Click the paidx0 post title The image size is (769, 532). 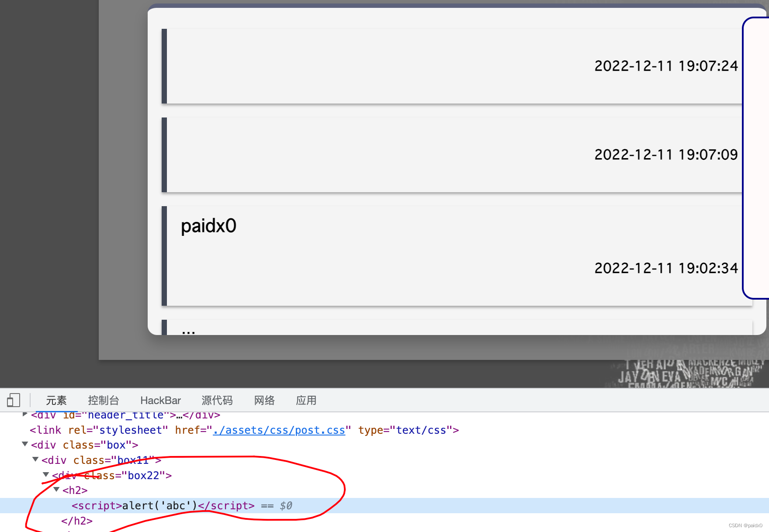click(208, 226)
